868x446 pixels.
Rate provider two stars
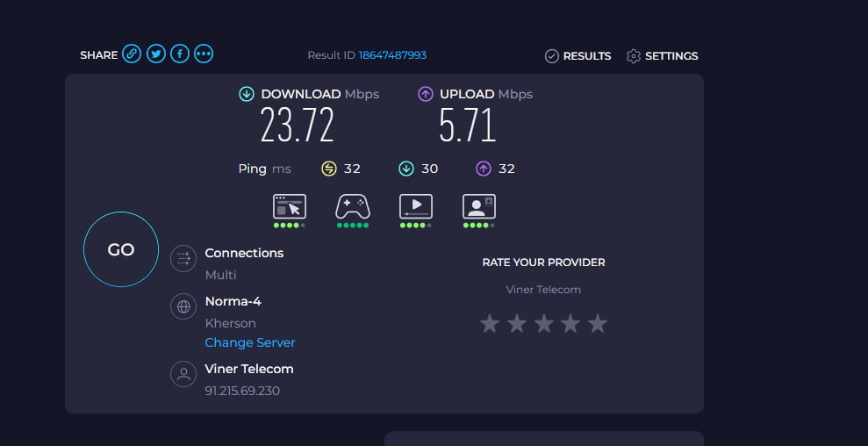pyautogui.click(x=516, y=323)
